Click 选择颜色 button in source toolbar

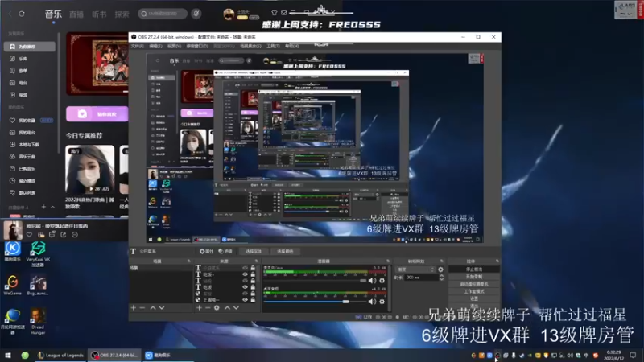click(285, 251)
